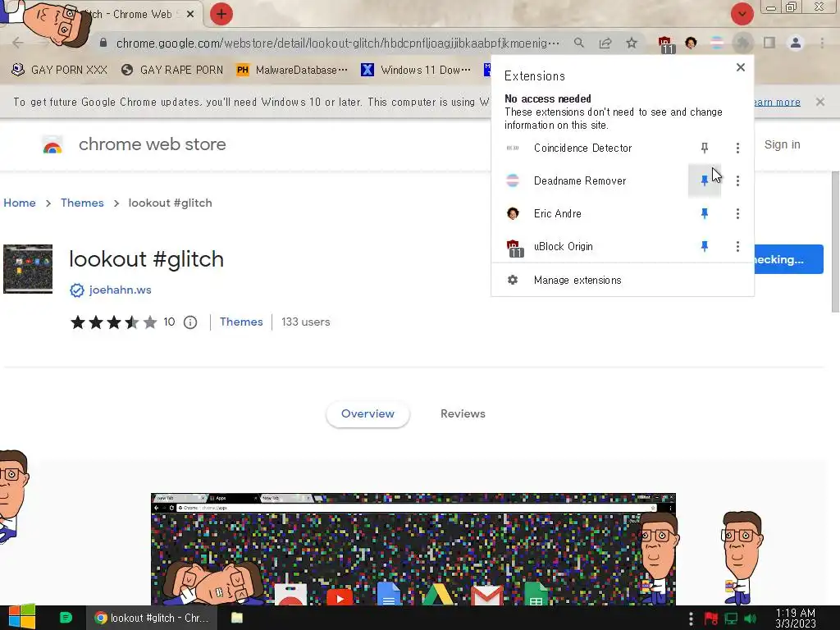Open the tab search dropdown button

point(742,14)
